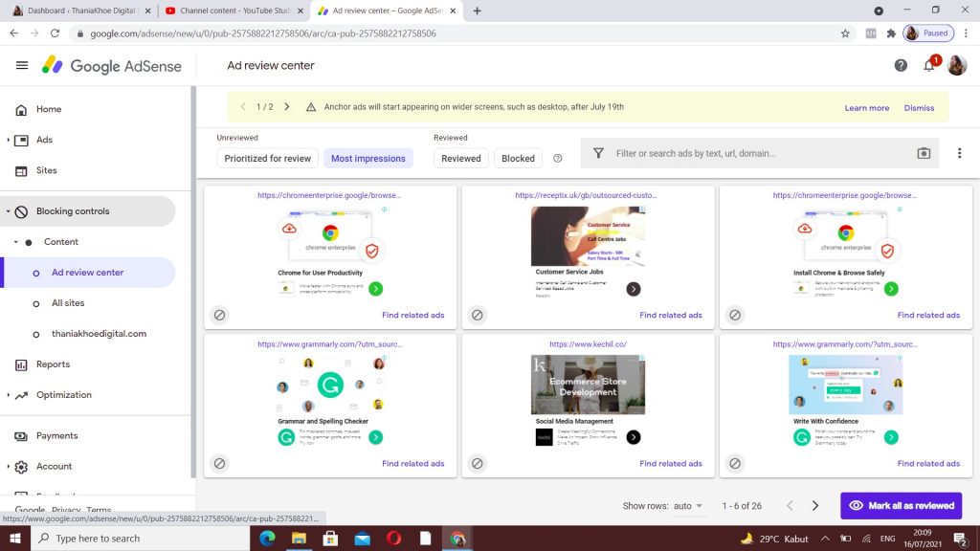Viewport: 980px width, 551px height.
Task: Click the filter or search ads field
Action: [x=756, y=153]
